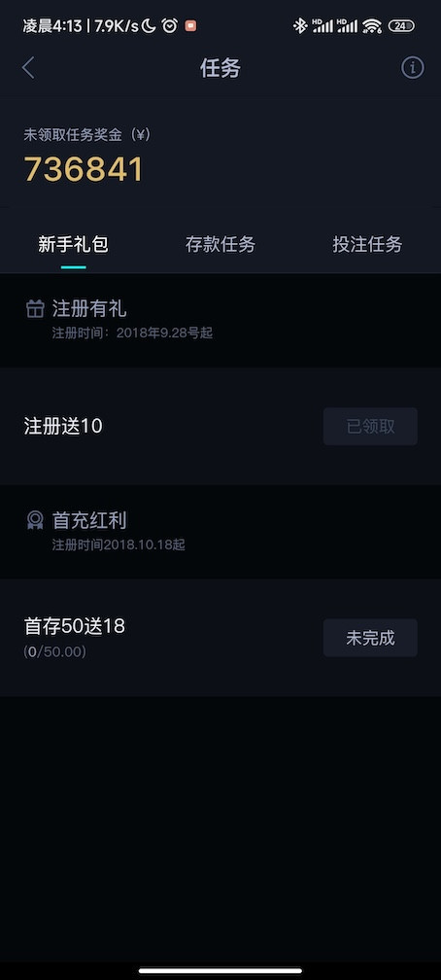Viewport: 441px width, 980px height.
Task: Select the 新手礼包 tab
Action: tap(73, 244)
